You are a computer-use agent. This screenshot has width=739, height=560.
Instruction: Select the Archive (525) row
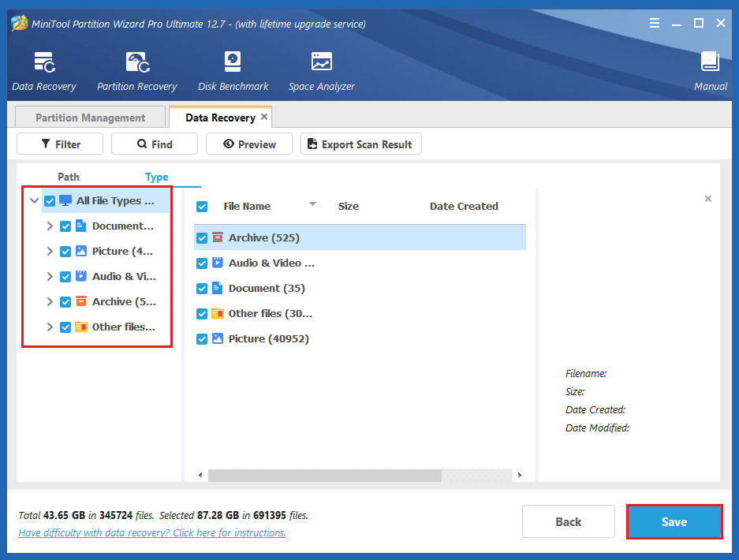360,237
